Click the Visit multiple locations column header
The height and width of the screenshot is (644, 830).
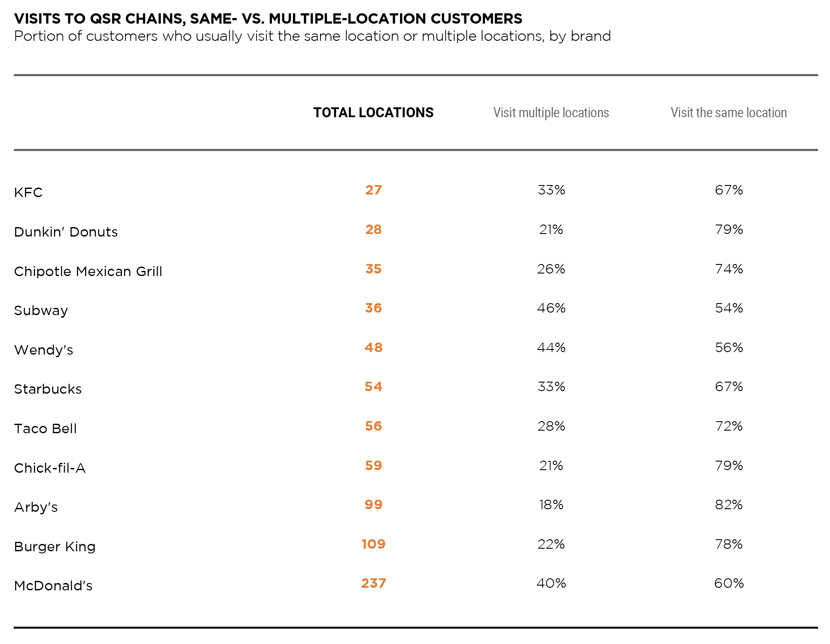tap(551, 112)
